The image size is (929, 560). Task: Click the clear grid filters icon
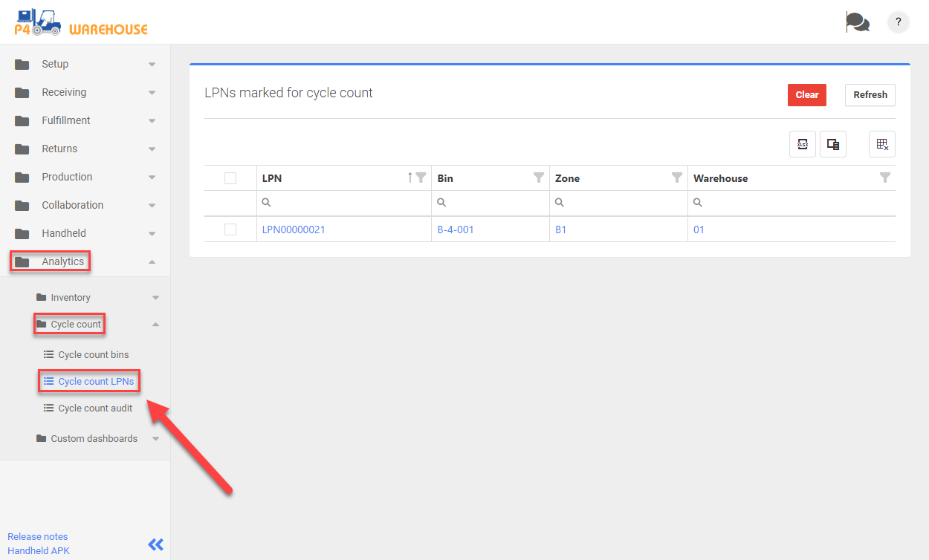click(x=882, y=144)
